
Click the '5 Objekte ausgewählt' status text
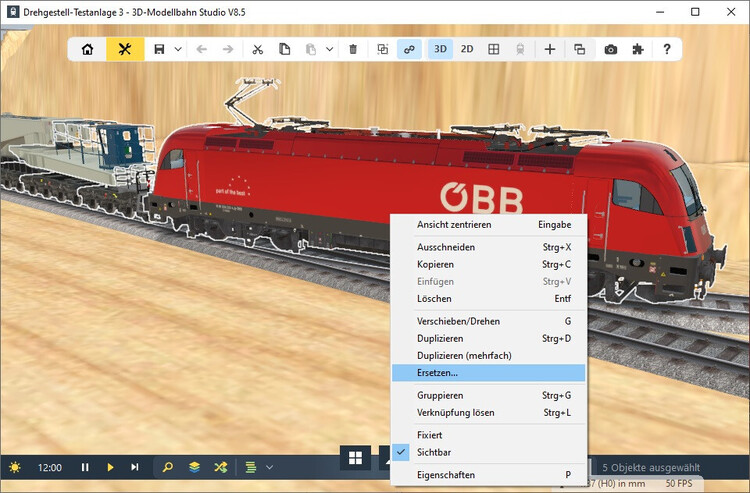(x=651, y=468)
